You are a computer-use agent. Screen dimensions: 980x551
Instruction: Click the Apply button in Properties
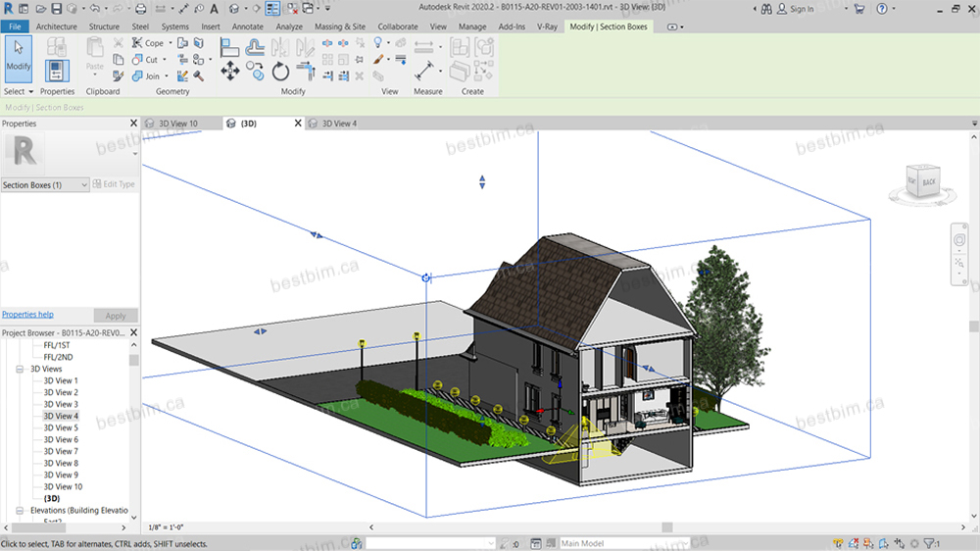click(x=115, y=316)
